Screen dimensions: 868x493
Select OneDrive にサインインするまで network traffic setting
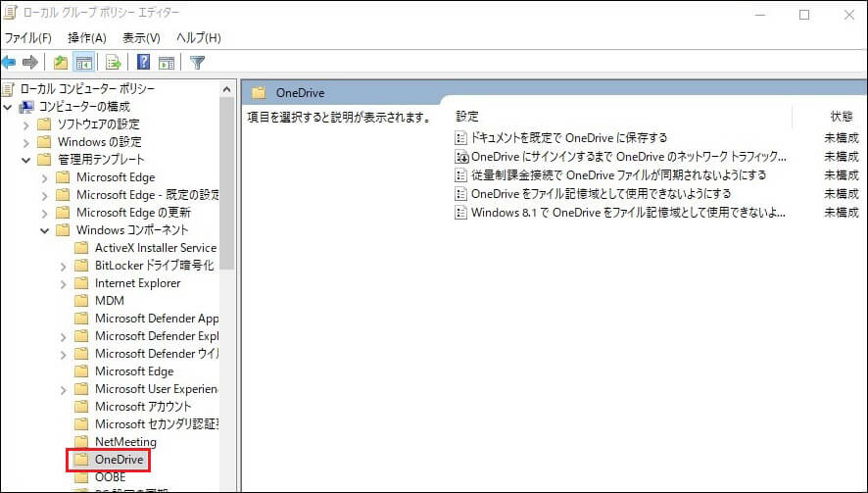pyautogui.click(x=628, y=157)
